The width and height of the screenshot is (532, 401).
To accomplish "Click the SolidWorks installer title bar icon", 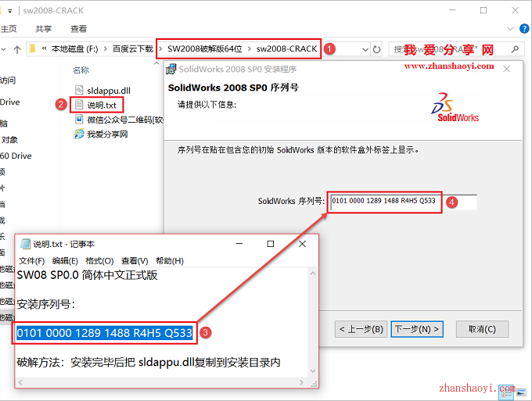I will coord(171,69).
